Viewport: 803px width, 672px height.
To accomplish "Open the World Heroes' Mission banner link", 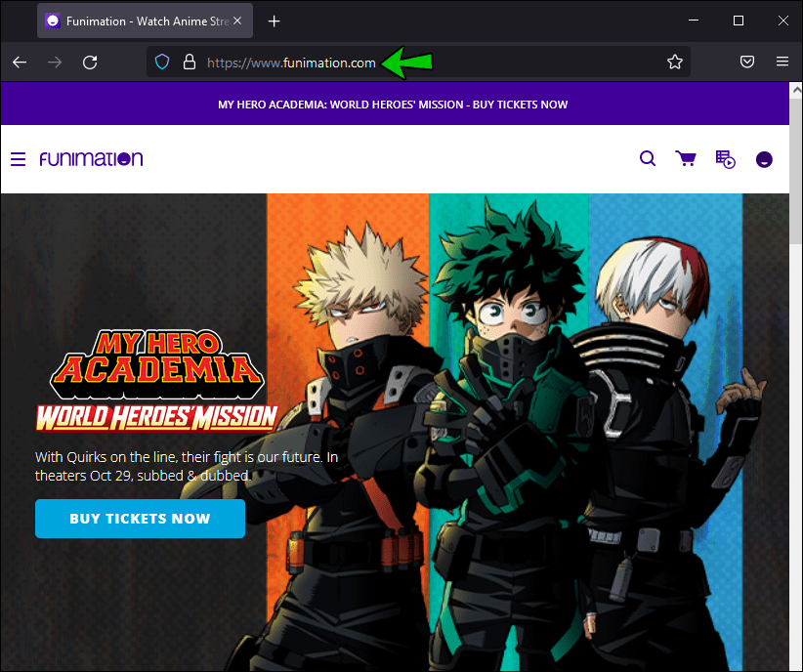I will pos(393,104).
